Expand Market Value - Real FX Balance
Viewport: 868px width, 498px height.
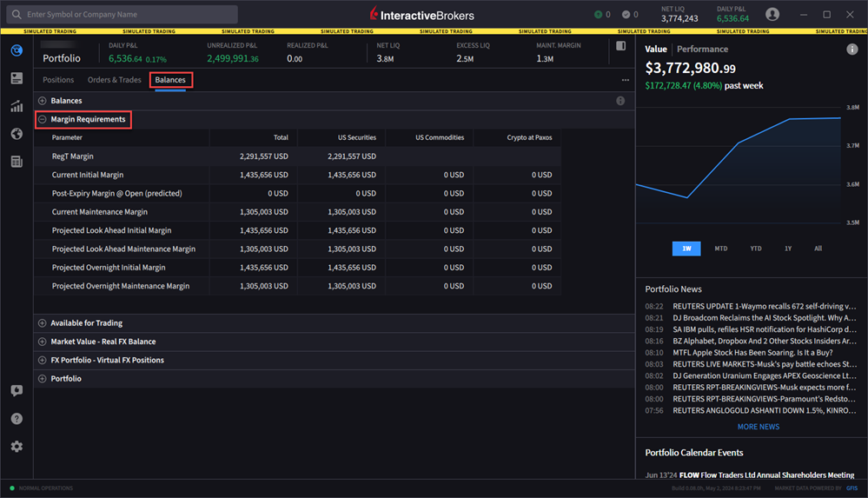42,342
